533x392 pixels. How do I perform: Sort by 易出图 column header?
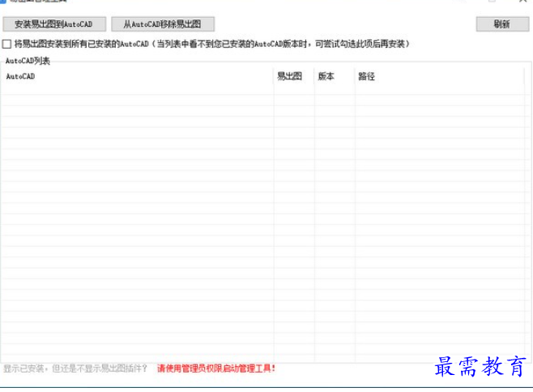tap(294, 76)
